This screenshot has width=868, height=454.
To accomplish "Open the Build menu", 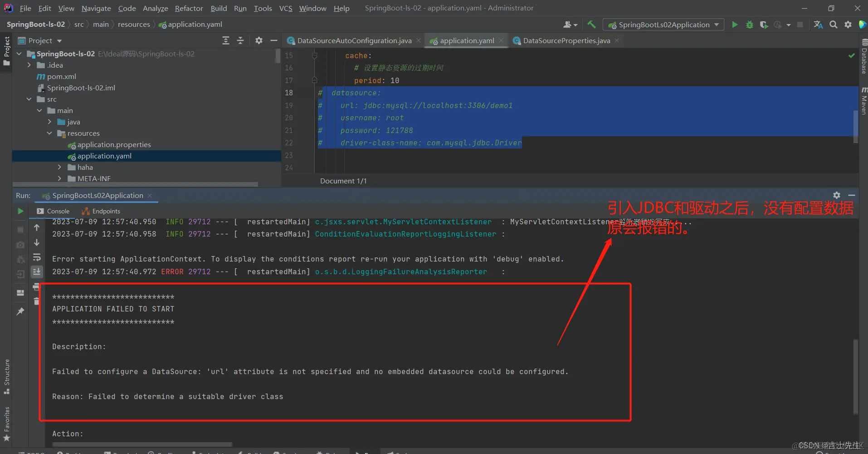I will (x=219, y=8).
